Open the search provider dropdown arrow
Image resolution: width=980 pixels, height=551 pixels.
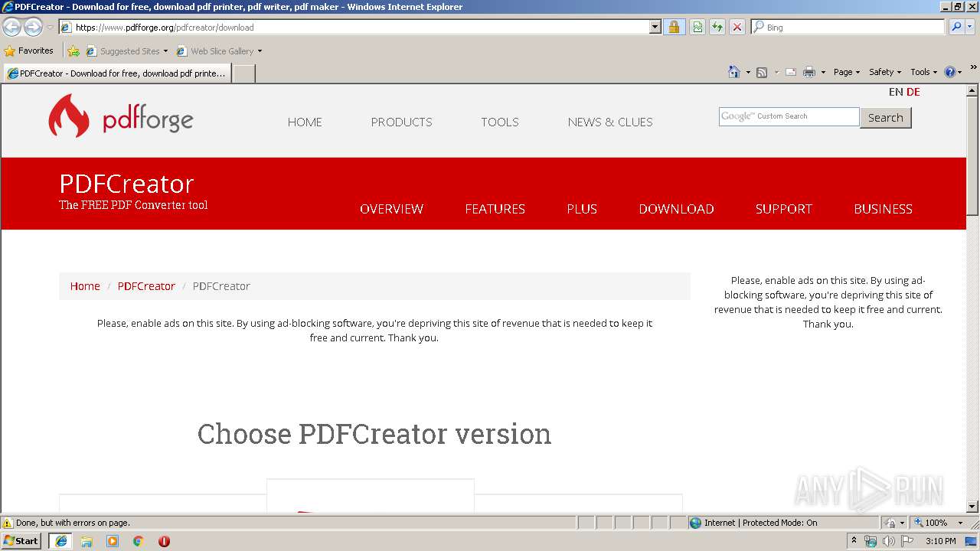click(x=971, y=27)
